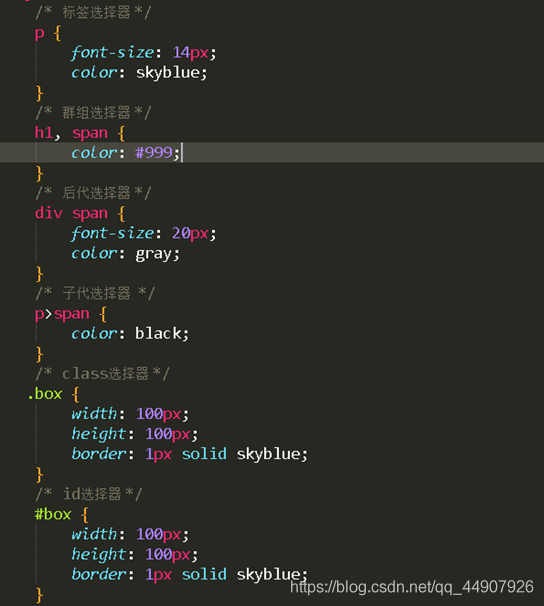Viewport: 544px width, 606px height.
Task: Click the comment '/* 标签选择器 */'
Action: (93, 12)
